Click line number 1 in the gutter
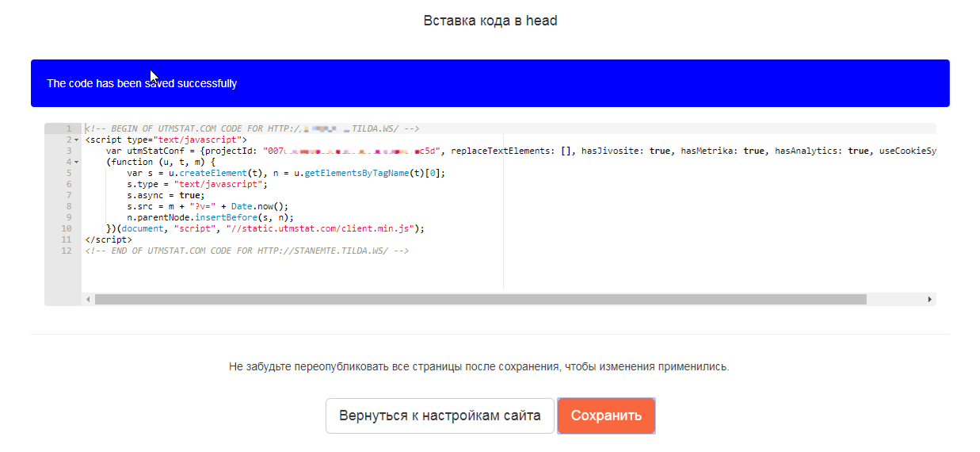This screenshot has height=452, width=980. [68, 128]
